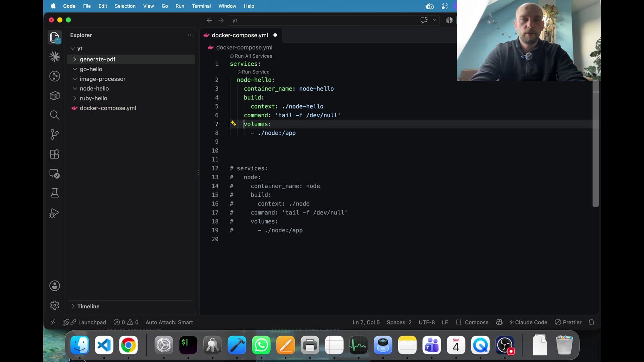Open the Search view magnifier icon
The image size is (644, 362).
[x=55, y=115]
